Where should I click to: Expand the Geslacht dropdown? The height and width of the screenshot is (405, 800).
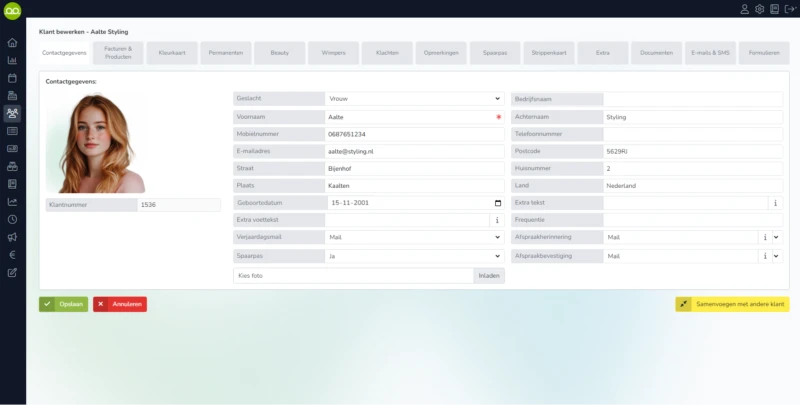pyautogui.click(x=497, y=99)
